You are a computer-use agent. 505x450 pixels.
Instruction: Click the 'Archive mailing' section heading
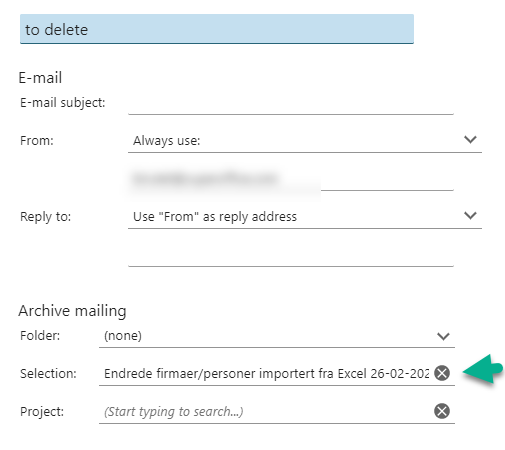(72, 311)
